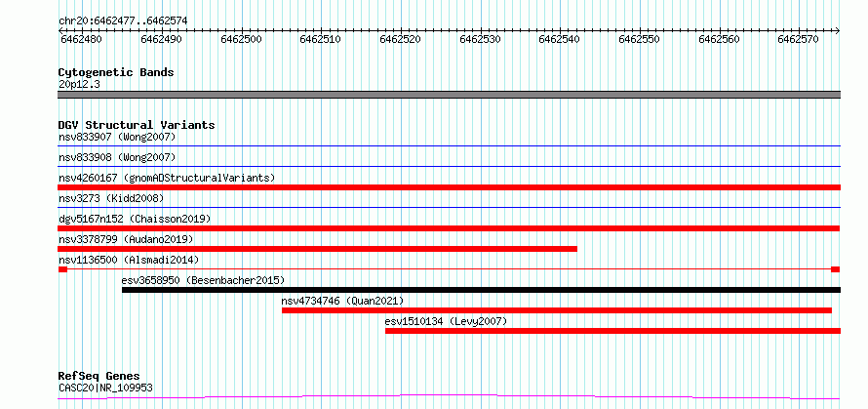Click the chr20:6462477..6462574 region label

[123, 21]
